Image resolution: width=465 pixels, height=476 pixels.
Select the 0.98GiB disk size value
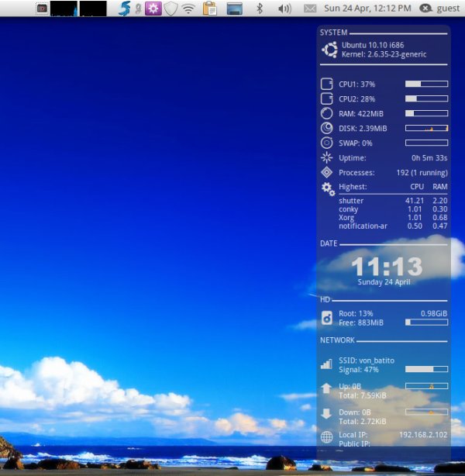coord(434,314)
